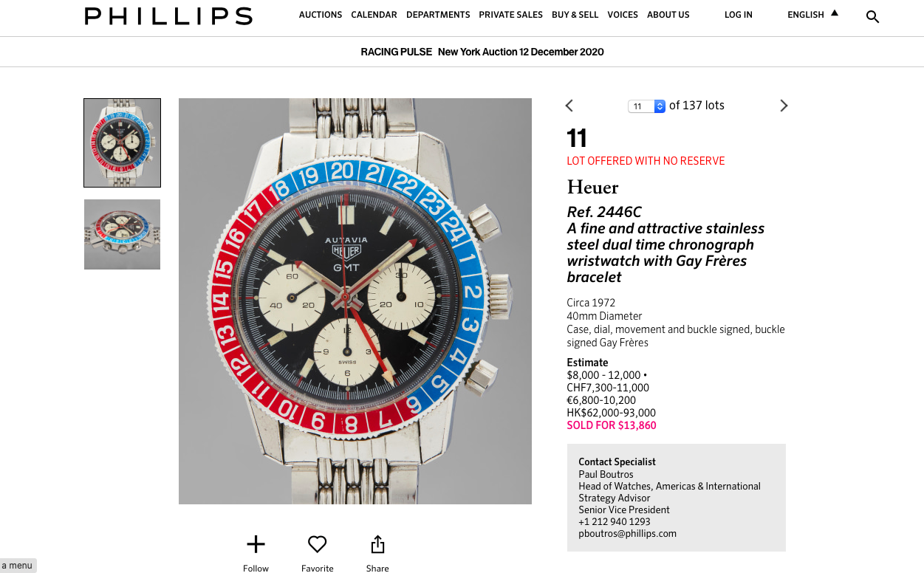
Task: Click the Log In link
Action: point(739,15)
